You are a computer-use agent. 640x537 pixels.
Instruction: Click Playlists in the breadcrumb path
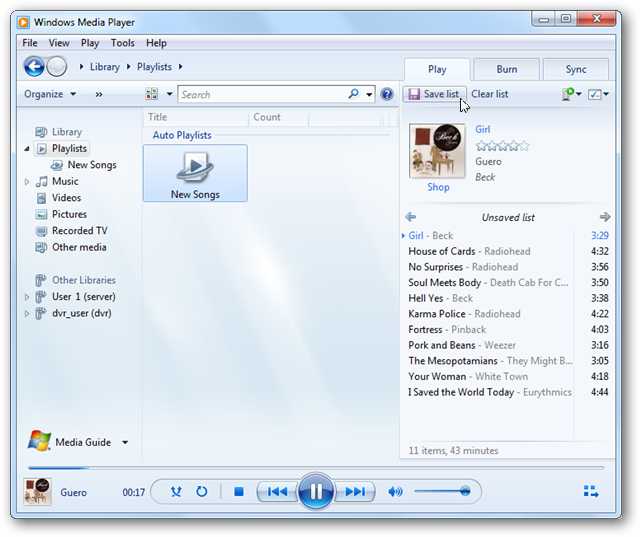(x=154, y=67)
